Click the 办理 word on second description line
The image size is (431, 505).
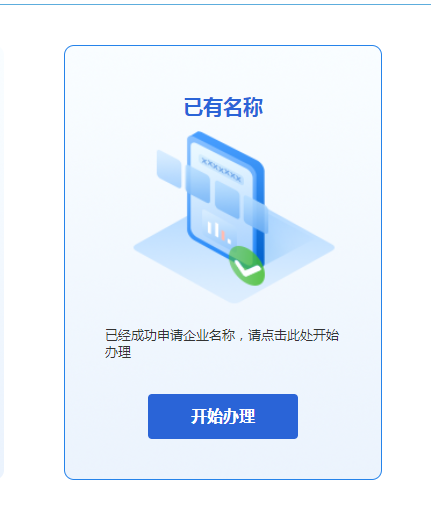118,352
